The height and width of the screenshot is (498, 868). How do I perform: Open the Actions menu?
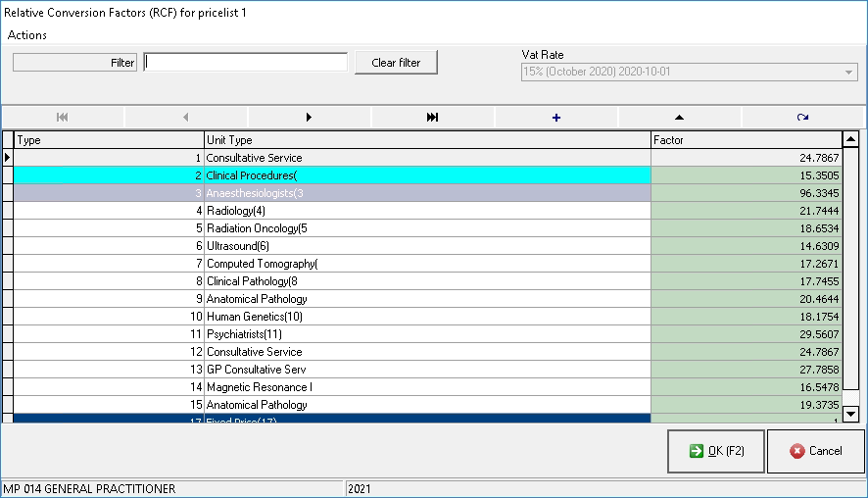(27, 35)
